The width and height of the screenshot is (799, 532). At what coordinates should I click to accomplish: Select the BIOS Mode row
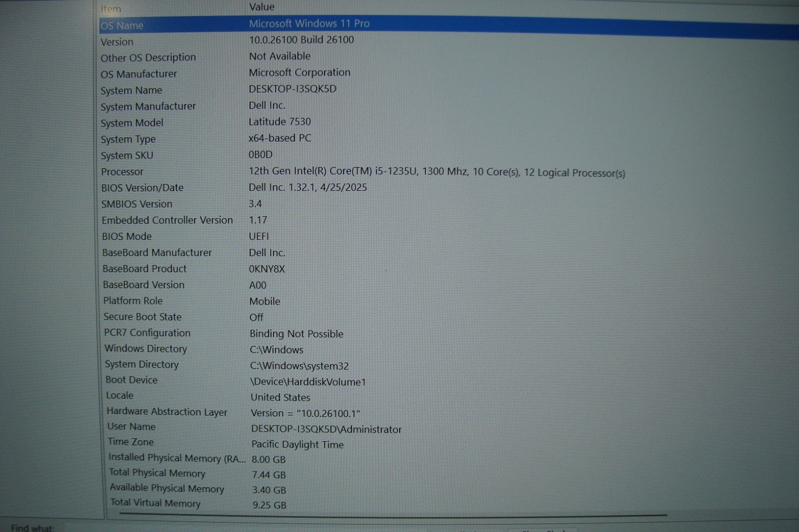pyautogui.click(x=127, y=237)
